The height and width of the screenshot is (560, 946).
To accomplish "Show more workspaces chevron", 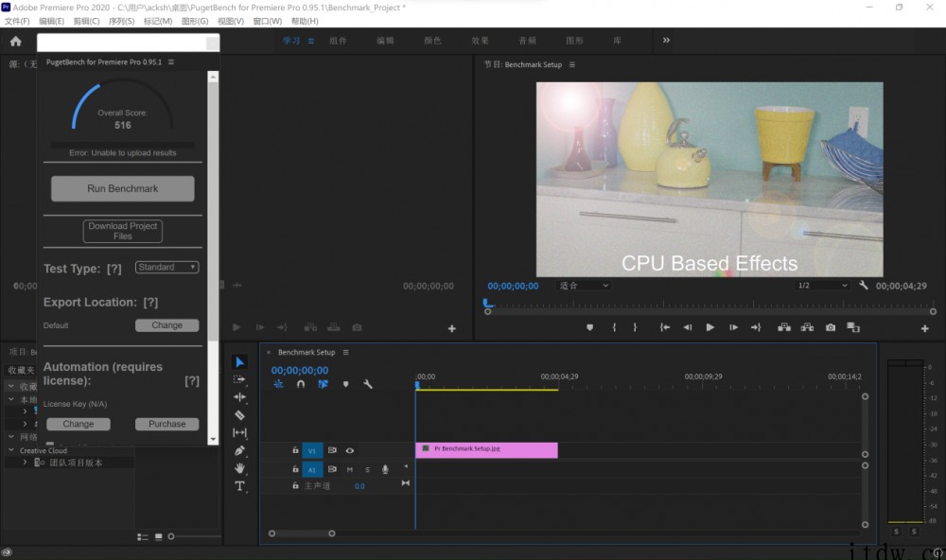I will click(666, 41).
